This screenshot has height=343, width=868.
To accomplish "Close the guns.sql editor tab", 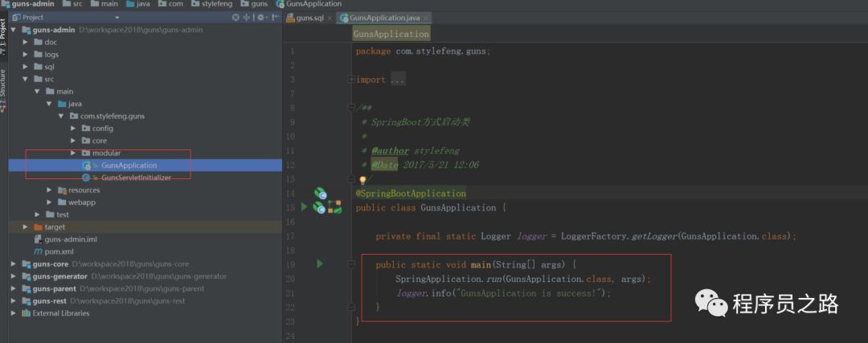I will (330, 18).
